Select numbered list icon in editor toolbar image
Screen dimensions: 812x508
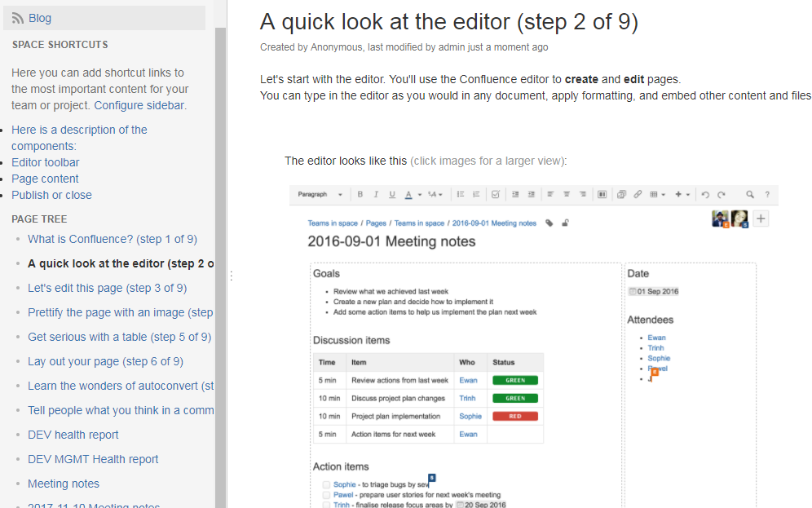tap(476, 195)
